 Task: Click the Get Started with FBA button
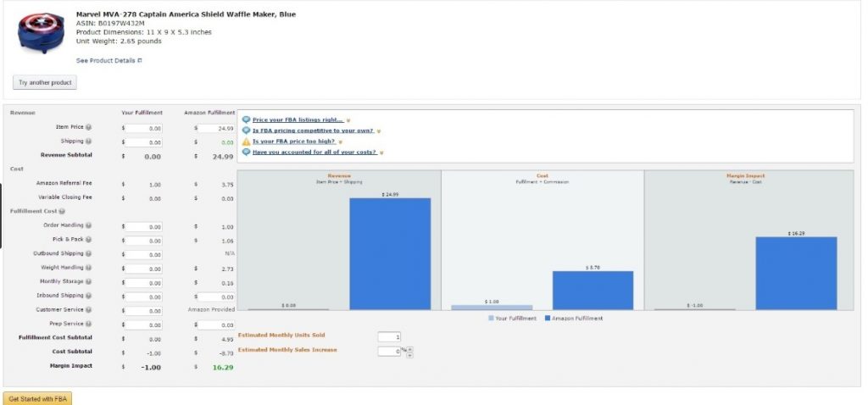pyautogui.click(x=37, y=398)
